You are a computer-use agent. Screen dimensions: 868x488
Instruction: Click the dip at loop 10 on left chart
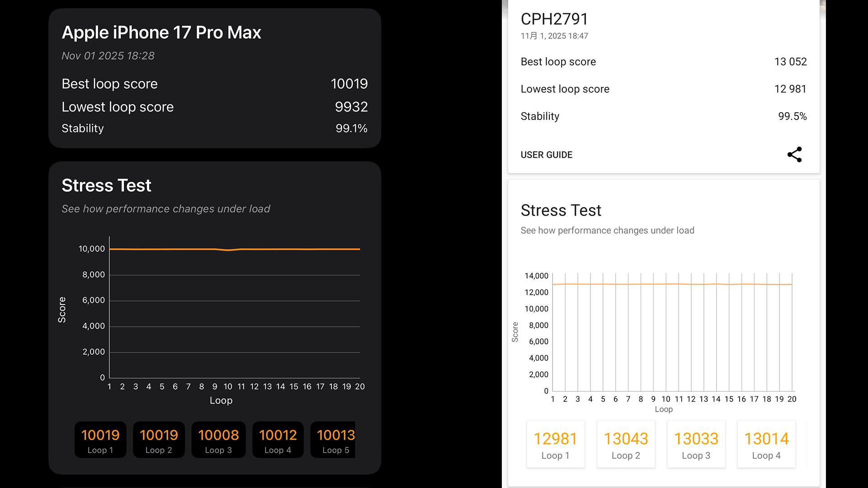pyautogui.click(x=228, y=250)
